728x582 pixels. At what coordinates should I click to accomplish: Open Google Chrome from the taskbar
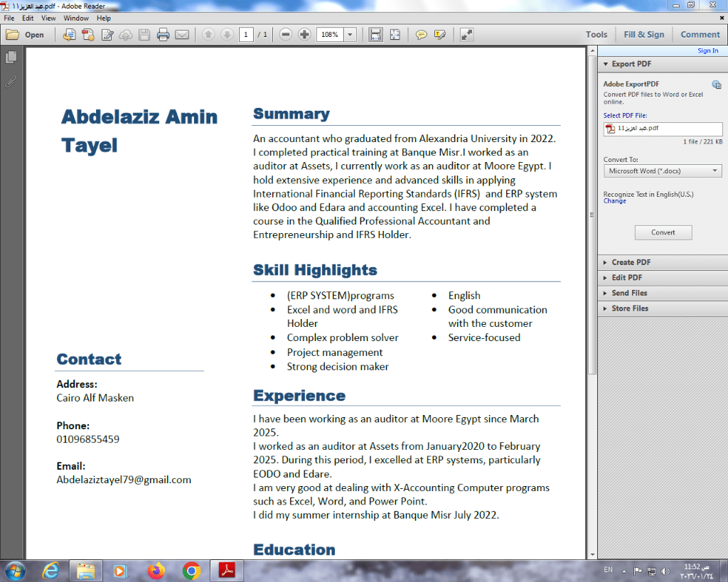point(191,570)
